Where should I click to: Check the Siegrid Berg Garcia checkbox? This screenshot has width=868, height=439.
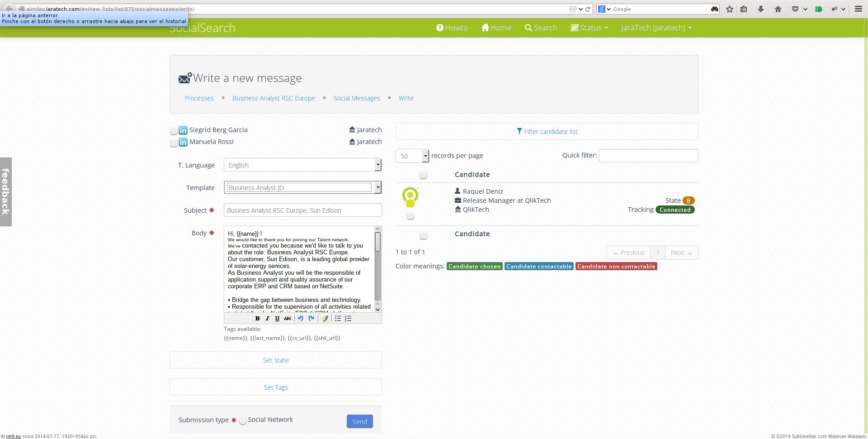[174, 131]
